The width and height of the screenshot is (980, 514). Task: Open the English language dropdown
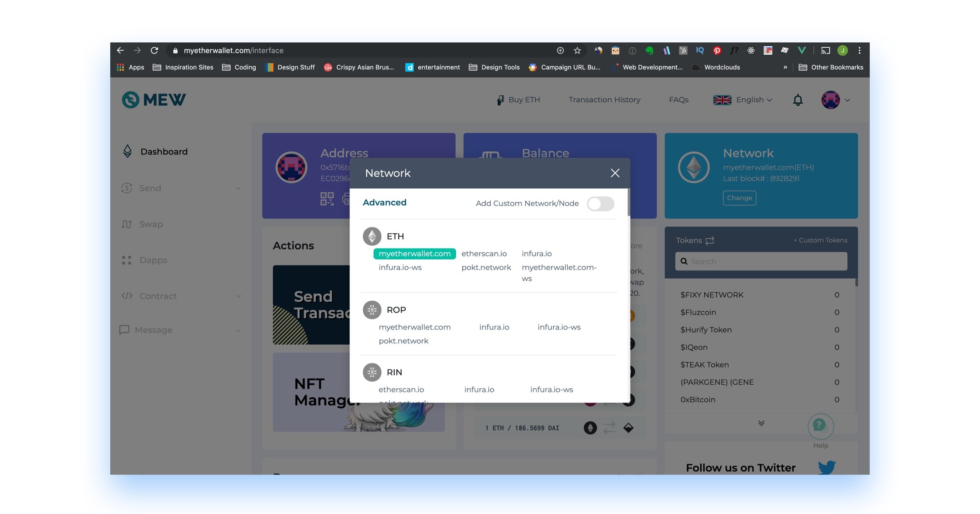click(x=743, y=100)
